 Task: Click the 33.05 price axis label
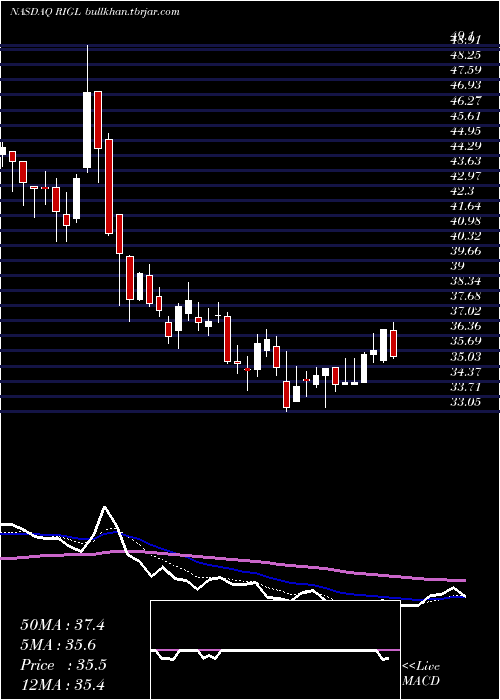tap(467, 402)
